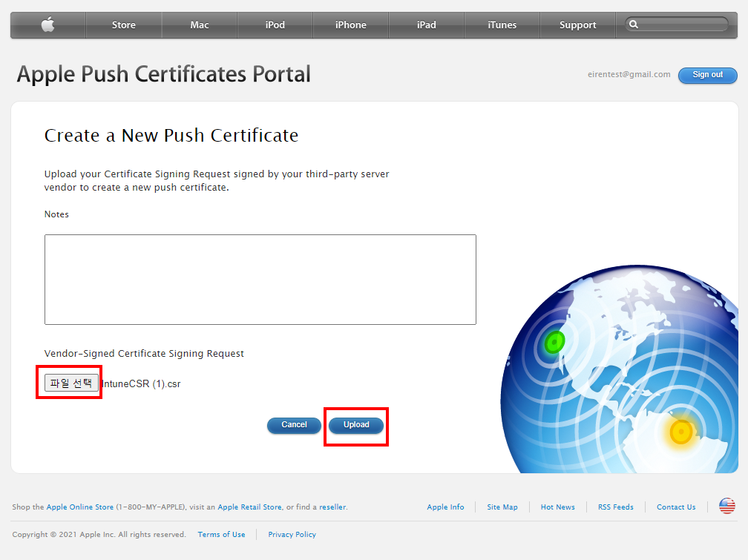This screenshot has height=560, width=748.
Task: Open the Support menu item
Action: tap(577, 24)
